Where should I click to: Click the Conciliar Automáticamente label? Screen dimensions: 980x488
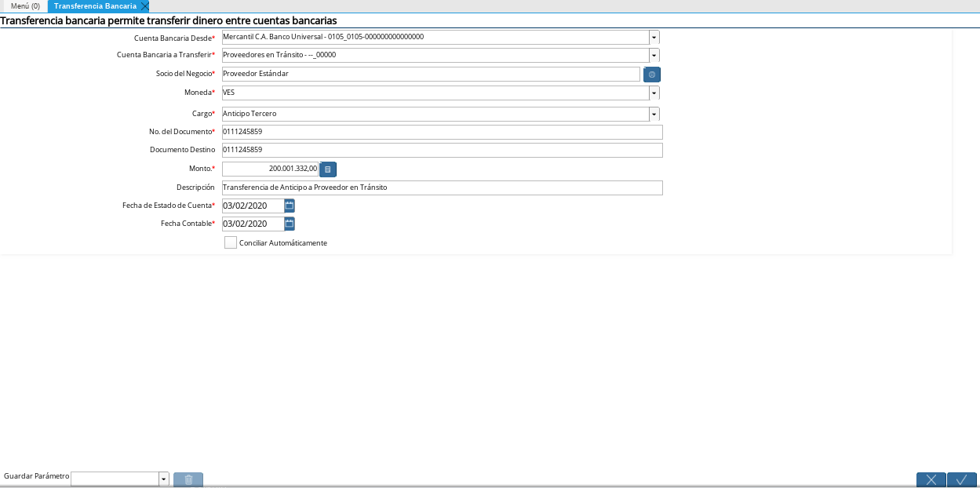tap(283, 243)
